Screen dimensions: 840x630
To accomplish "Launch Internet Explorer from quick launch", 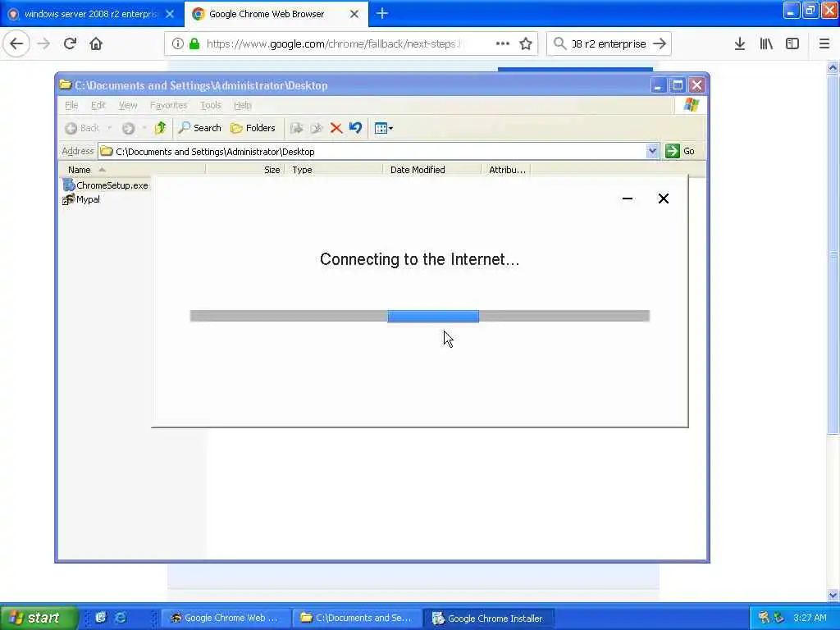I will pos(121,618).
